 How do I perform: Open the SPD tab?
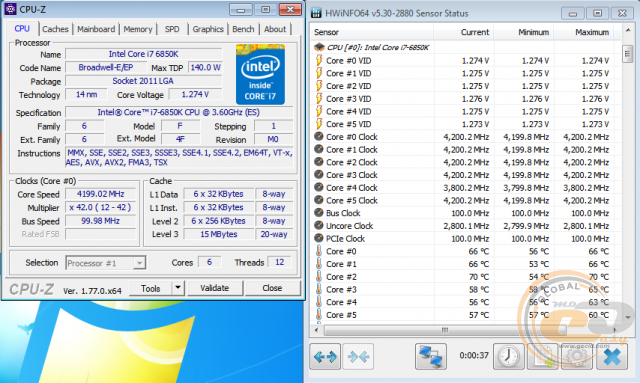click(172, 29)
